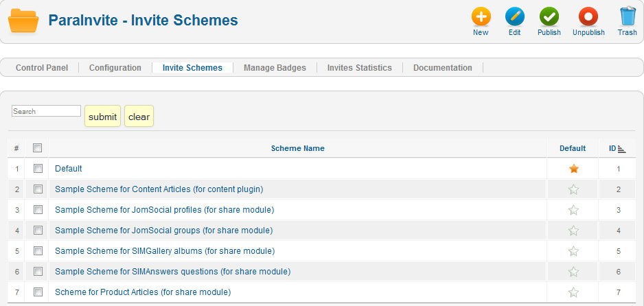Toggle the select-all checkbox in table header

[x=38, y=148]
